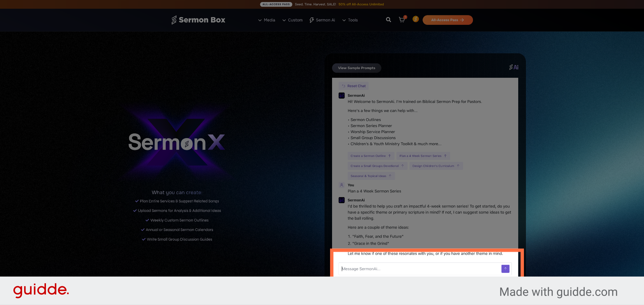Click the SermonX hero logo
This screenshot has width=644, height=305.
click(x=177, y=142)
